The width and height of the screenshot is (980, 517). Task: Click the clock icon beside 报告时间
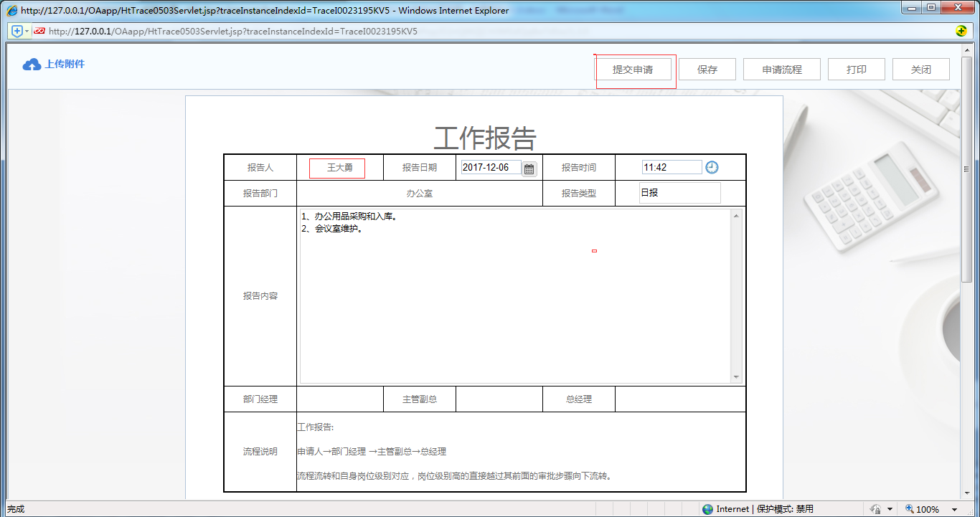712,166
